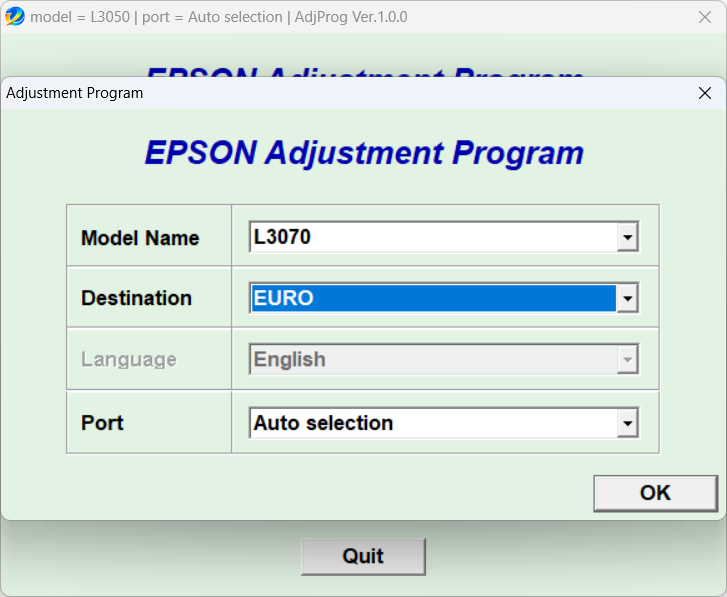727x597 pixels.
Task: Close the main AdjProg window
Action: 705,17
